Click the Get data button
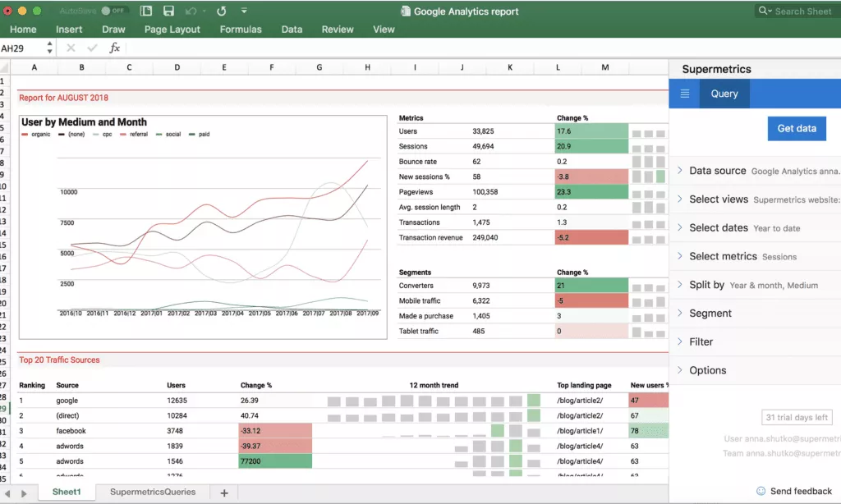Image resolution: width=841 pixels, height=504 pixels. coord(797,129)
